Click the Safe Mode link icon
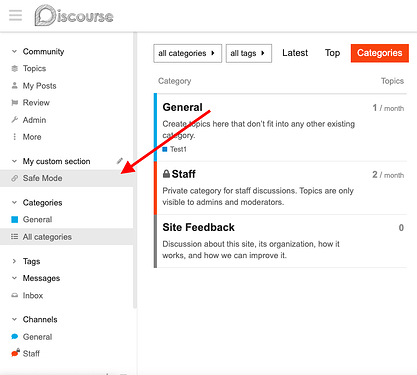Image resolution: width=417 pixels, height=375 pixels. pyautogui.click(x=14, y=178)
